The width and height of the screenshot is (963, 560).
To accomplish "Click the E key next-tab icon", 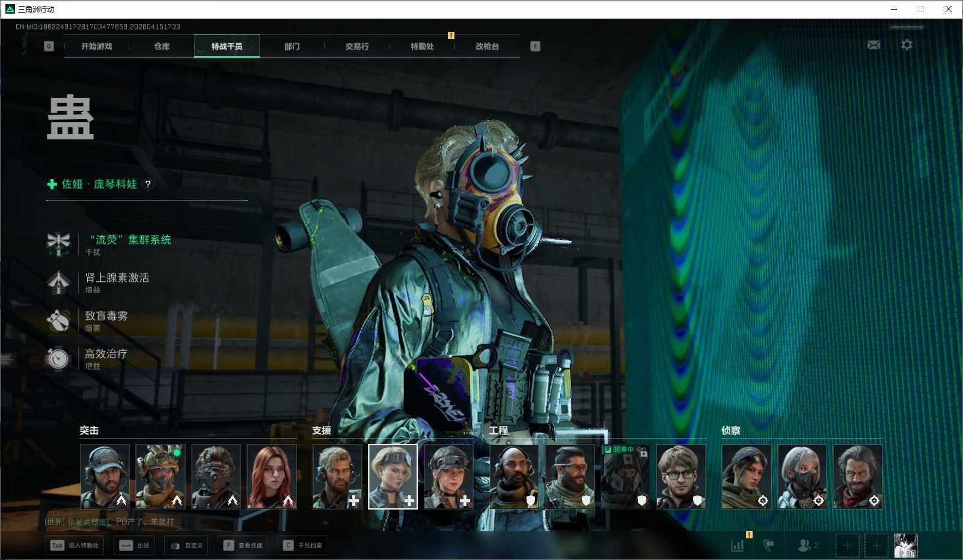I will [535, 46].
